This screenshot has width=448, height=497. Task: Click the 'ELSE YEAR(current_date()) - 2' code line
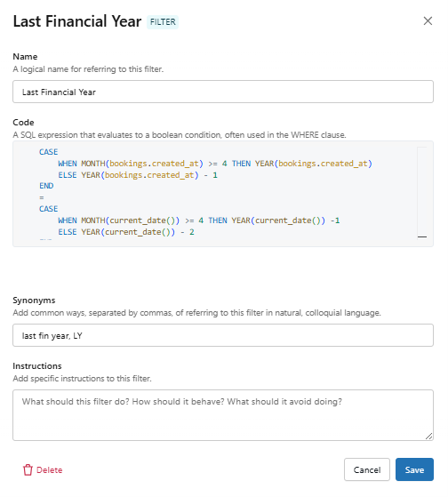(126, 232)
